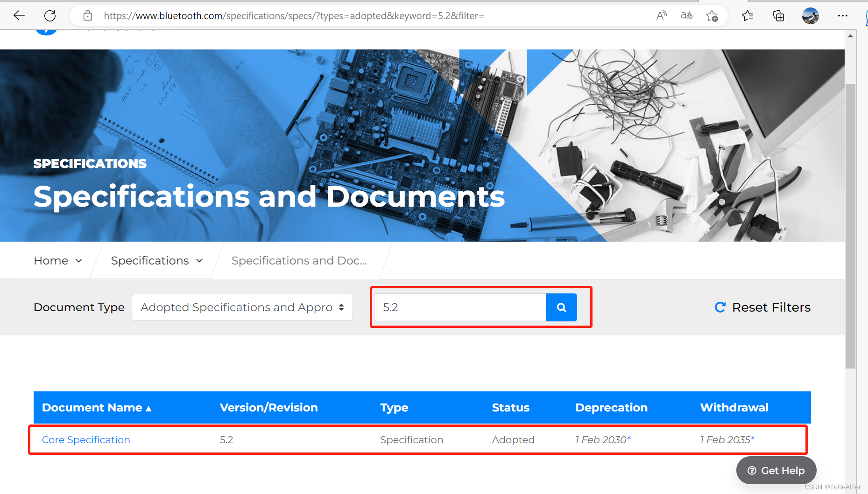Click the browser back arrow
The image size is (868, 494).
(x=19, y=16)
